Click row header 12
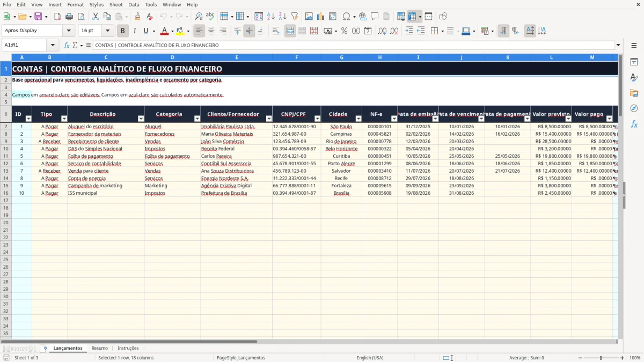 (x=6, y=164)
